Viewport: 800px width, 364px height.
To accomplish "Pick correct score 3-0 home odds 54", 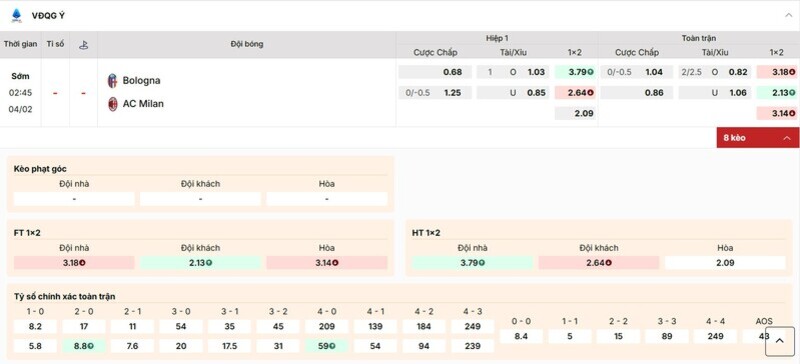I will click(x=181, y=327).
